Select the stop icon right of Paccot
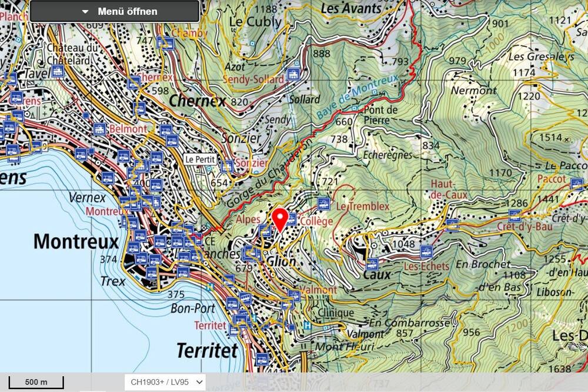 [x=577, y=184]
